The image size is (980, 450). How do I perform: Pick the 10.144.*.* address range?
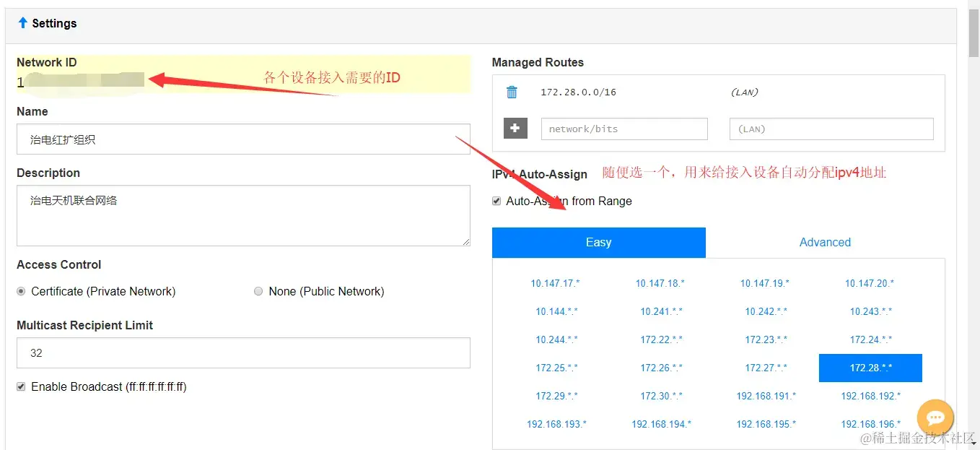(x=556, y=311)
